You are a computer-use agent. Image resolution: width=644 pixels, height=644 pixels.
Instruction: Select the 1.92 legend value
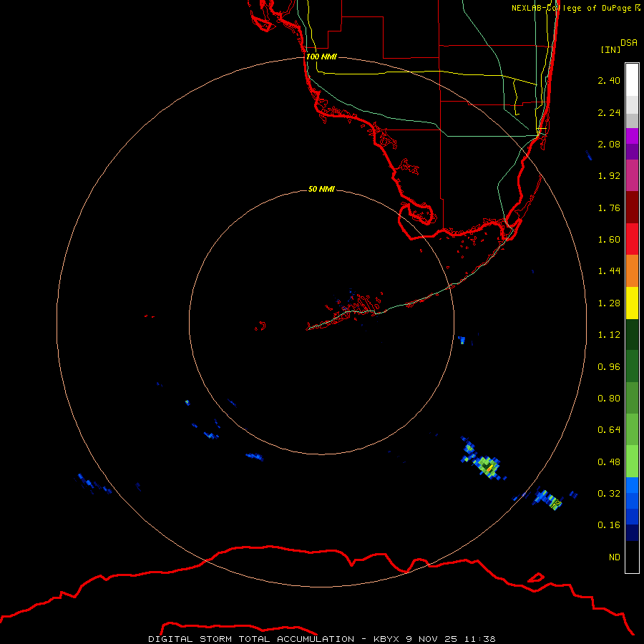coord(609,176)
